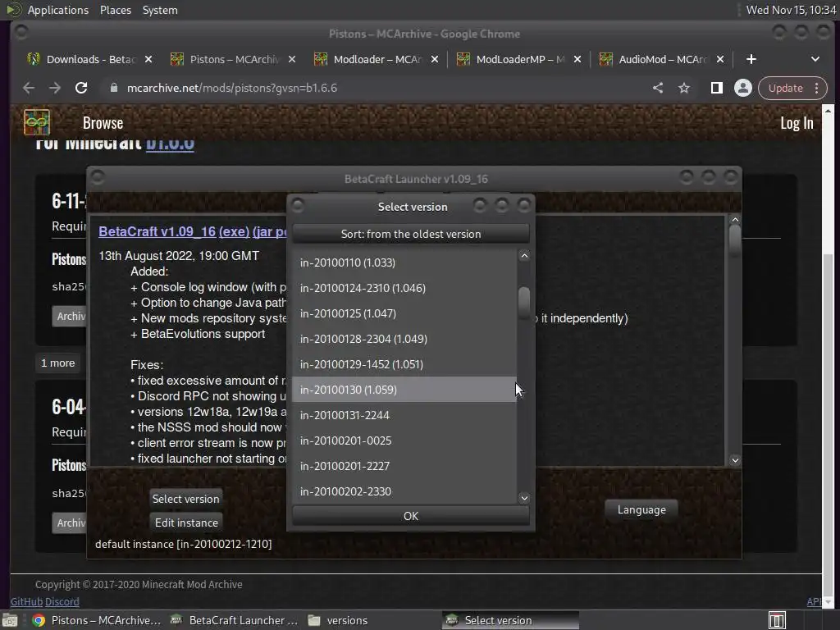The height and width of the screenshot is (630, 840).
Task: Select version in-20100125 (1.047)
Action: coord(404,313)
